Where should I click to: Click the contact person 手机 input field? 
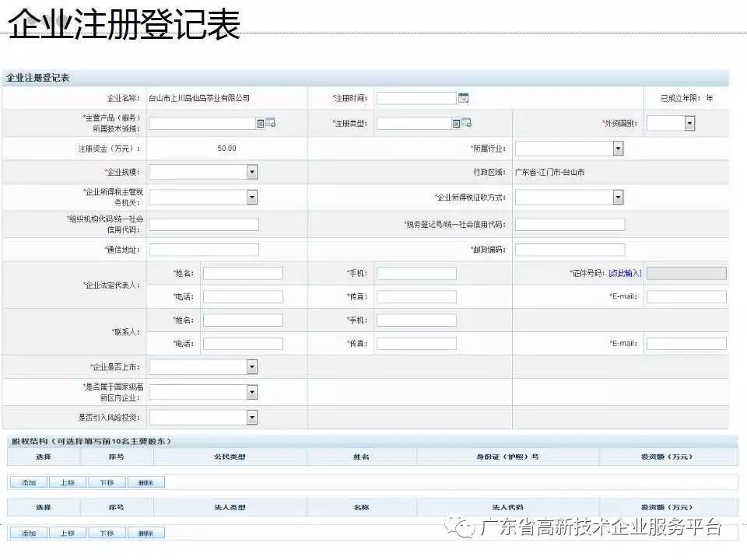point(416,320)
